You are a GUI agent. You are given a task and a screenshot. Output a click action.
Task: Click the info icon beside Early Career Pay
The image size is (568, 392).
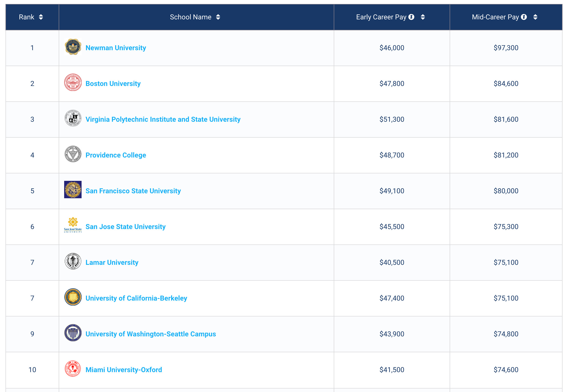[411, 17]
